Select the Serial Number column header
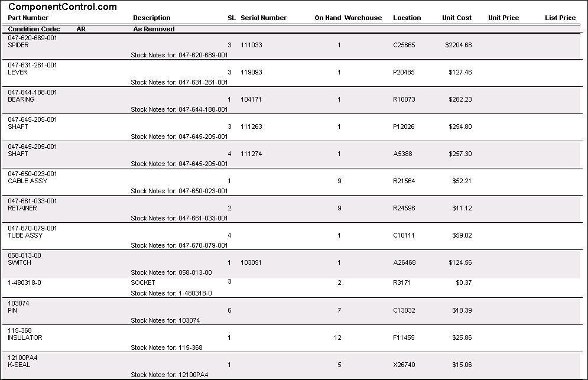The image size is (588, 380). 264,18
